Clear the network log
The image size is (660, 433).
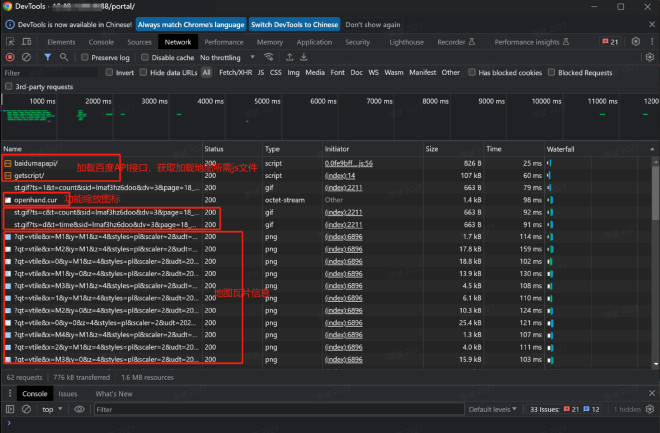[26, 58]
